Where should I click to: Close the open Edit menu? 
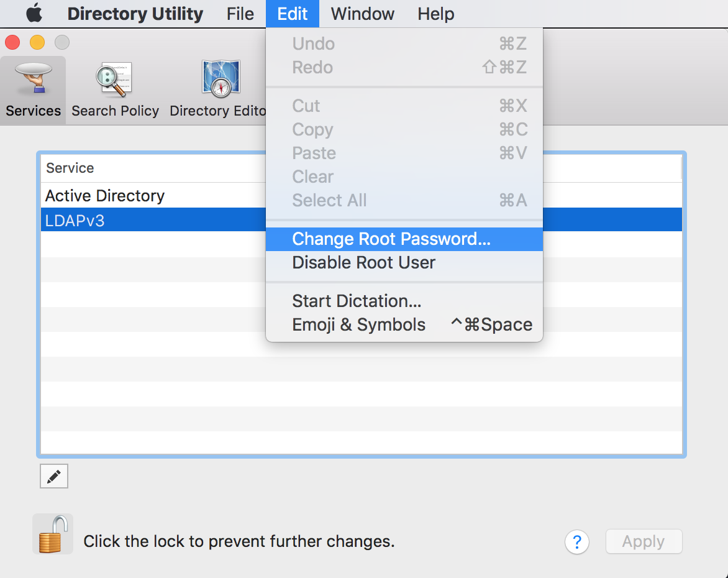click(293, 14)
